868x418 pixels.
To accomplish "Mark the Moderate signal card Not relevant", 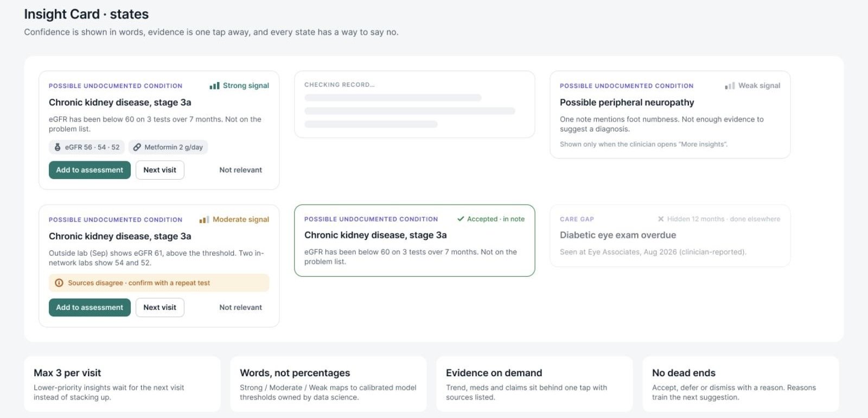I will (x=240, y=307).
